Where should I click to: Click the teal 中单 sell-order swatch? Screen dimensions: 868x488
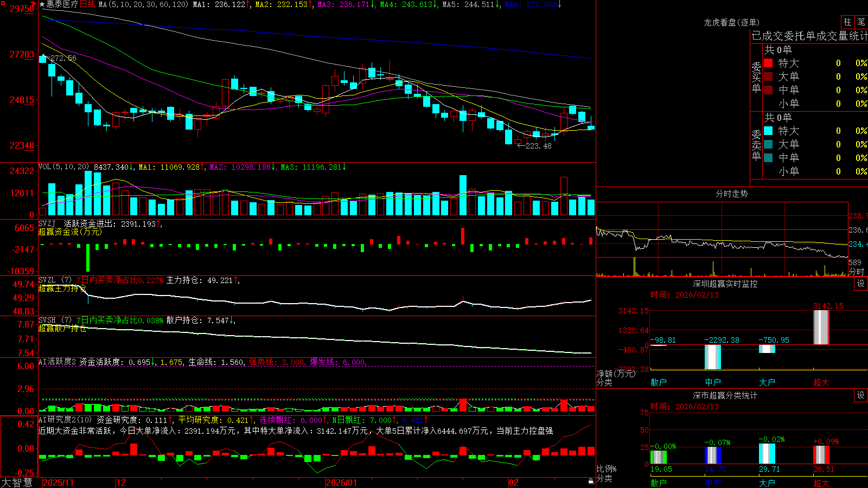(x=768, y=158)
